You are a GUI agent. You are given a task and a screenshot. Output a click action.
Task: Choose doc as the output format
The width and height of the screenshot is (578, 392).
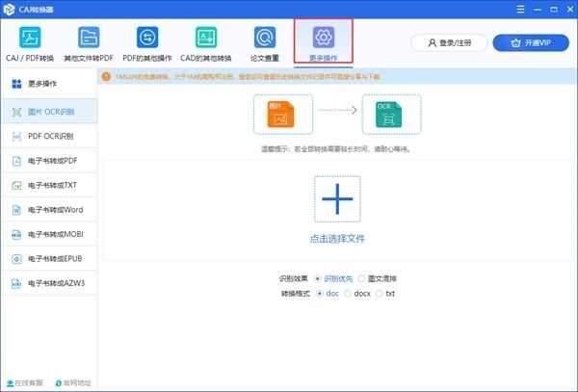point(320,293)
